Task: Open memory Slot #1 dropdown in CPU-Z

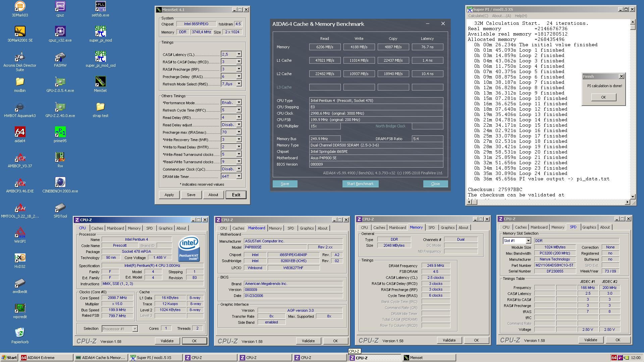Action: tap(528, 241)
